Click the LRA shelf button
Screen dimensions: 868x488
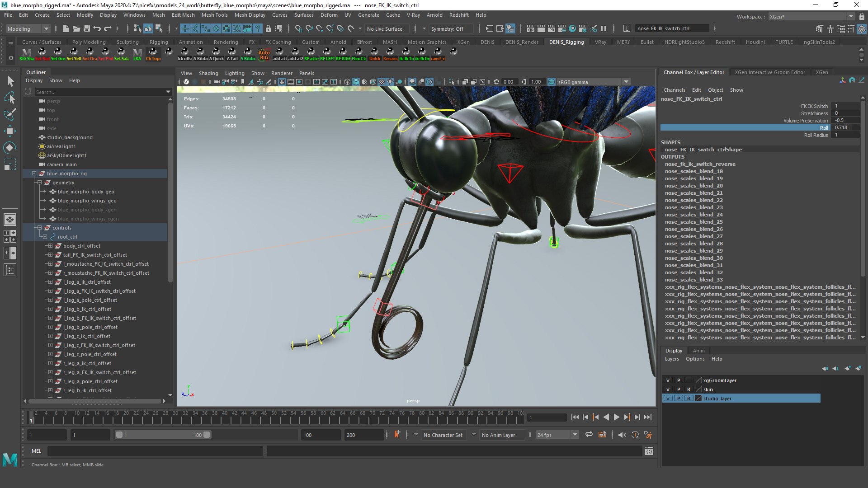tap(137, 54)
